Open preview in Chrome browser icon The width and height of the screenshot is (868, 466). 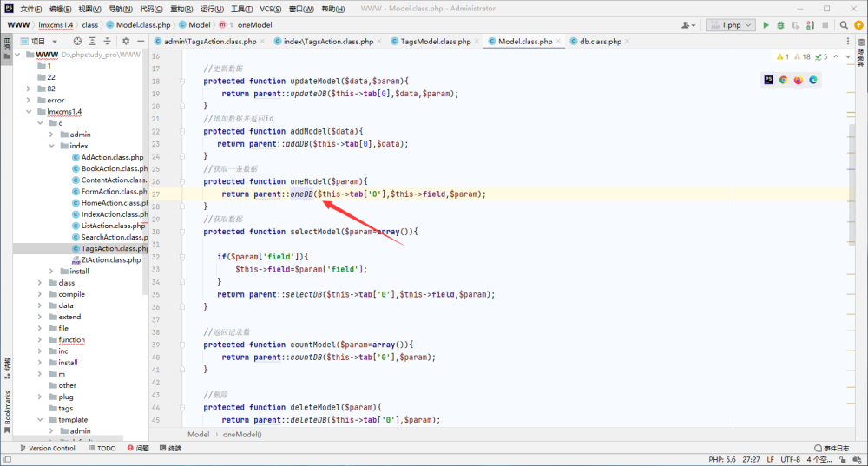(783, 80)
